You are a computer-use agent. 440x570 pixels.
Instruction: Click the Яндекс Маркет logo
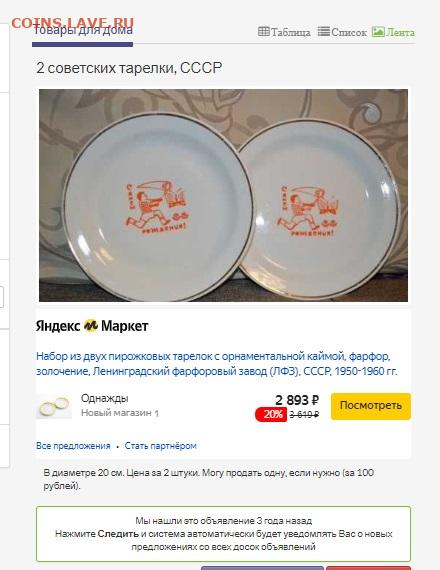click(92, 326)
